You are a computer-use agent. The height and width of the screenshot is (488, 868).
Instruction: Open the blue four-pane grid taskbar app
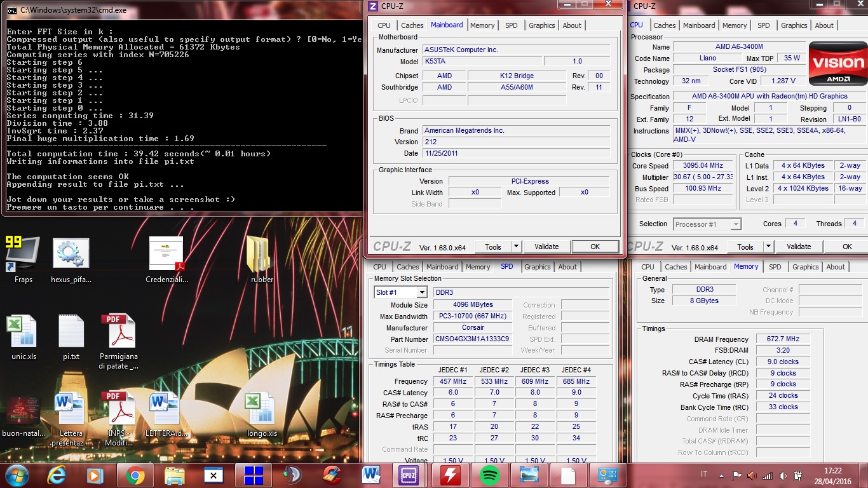click(x=253, y=475)
